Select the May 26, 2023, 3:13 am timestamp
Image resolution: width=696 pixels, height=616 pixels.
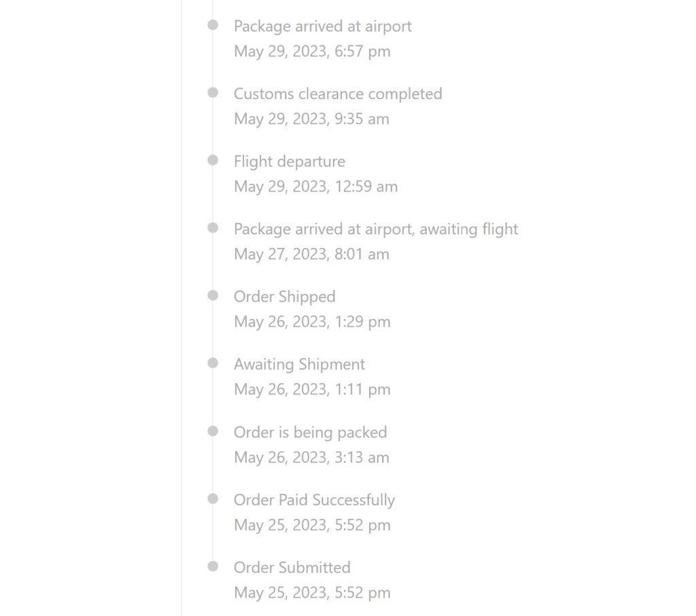(x=311, y=458)
